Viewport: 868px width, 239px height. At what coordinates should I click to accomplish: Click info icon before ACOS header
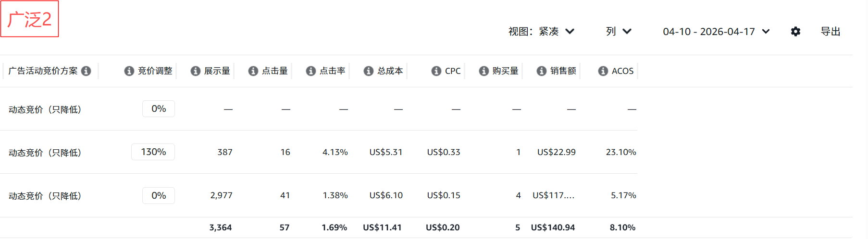(x=603, y=71)
